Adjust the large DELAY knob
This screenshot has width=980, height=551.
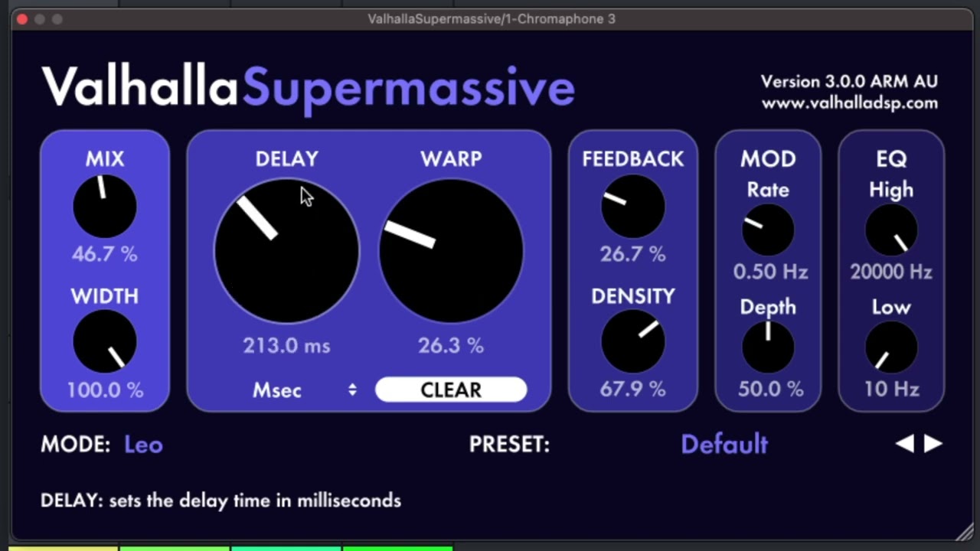(x=286, y=251)
